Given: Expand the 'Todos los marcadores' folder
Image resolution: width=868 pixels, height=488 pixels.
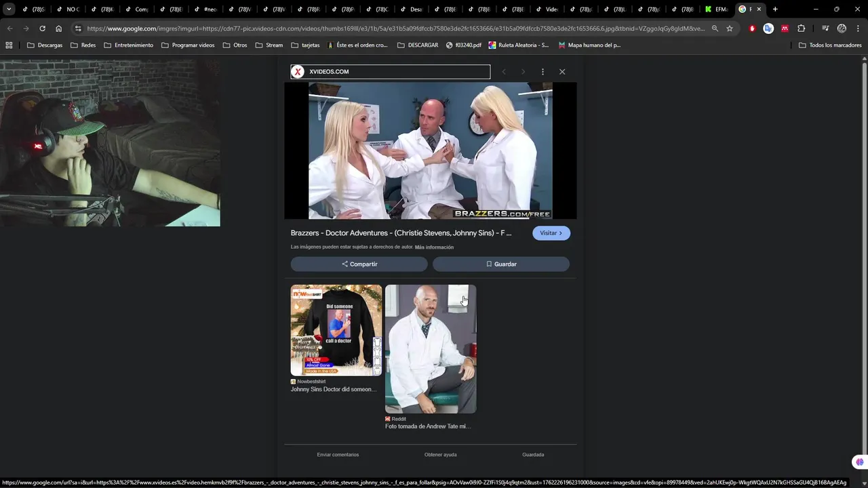Looking at the screenshot, I should pyautogui.click(x=830, y=45).
